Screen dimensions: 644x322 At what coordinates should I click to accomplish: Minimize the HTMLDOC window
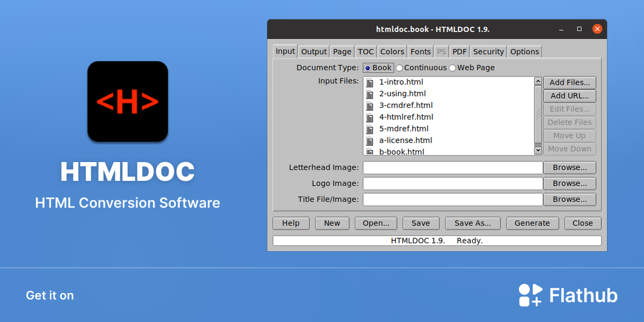562,29
